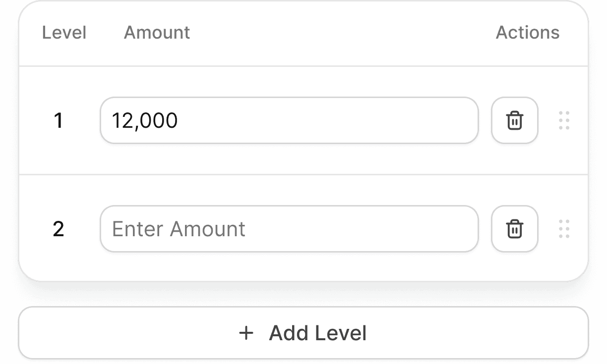
Task: Click the number 2 row label
Action: pyautogui.click(x=58, y=229)
